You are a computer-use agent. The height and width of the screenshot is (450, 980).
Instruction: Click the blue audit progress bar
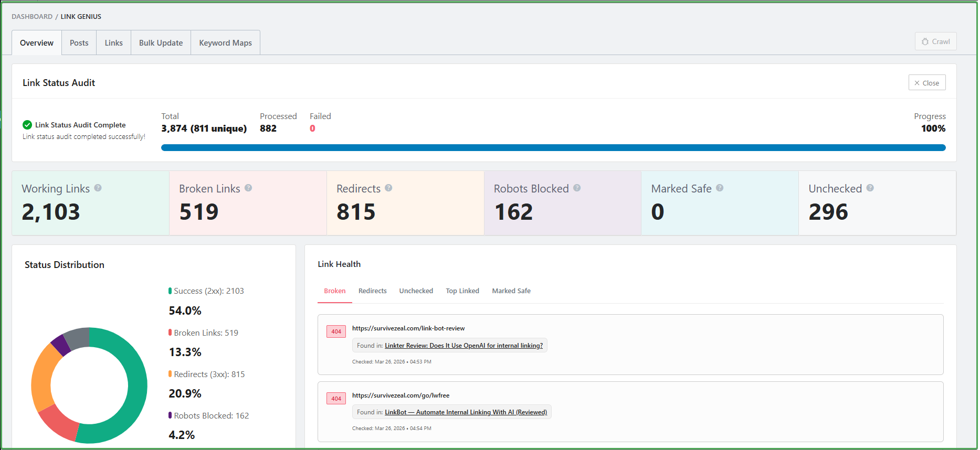[553, 148]
